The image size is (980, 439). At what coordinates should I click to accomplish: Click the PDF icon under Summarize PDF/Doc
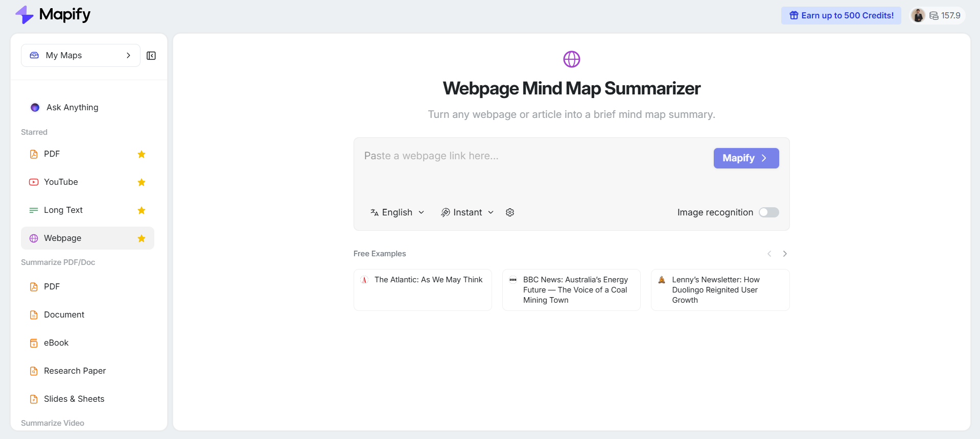[x=34, y=287]
